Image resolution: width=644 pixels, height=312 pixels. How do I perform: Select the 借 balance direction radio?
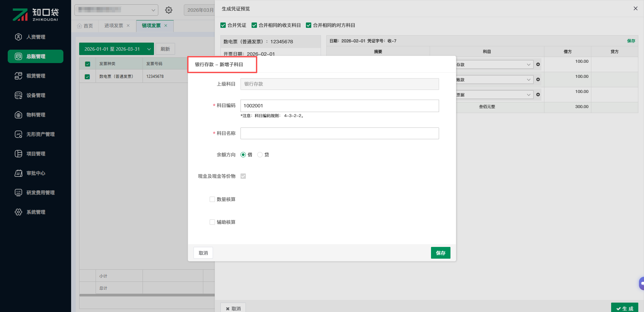tap(243, 155)
